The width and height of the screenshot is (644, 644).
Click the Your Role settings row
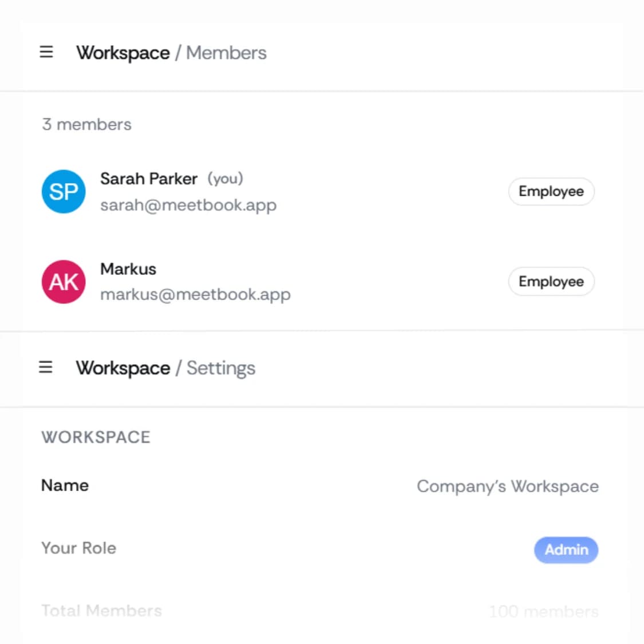coord(319,549)
